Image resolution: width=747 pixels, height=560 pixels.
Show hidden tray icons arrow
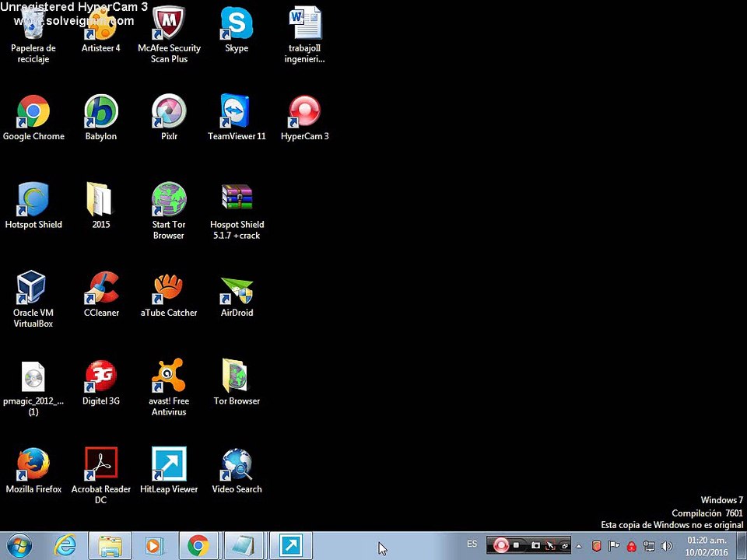579,546
